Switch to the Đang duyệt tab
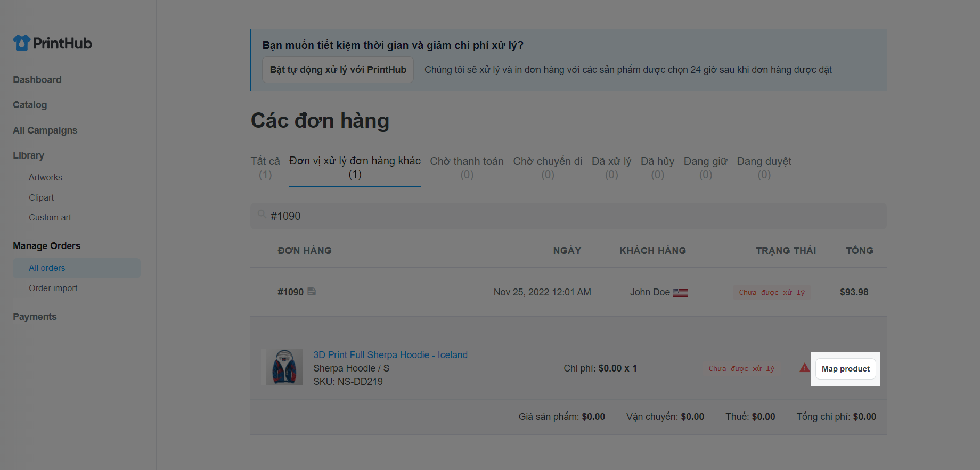This screenshot has height=470, width=980. tap(764, 168)
